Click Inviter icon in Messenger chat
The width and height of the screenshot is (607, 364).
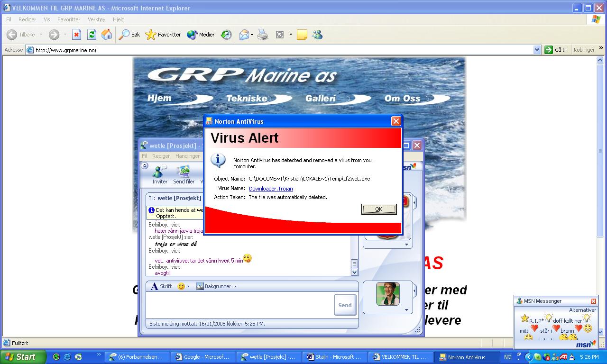(x=160, y=174)
